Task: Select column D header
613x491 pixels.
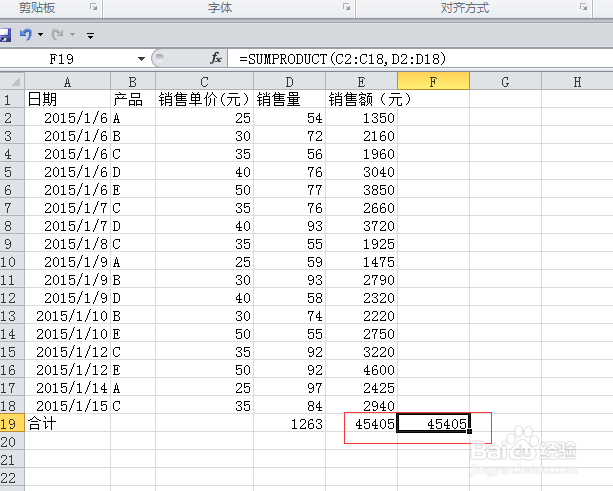Action: tap(290, 82)
